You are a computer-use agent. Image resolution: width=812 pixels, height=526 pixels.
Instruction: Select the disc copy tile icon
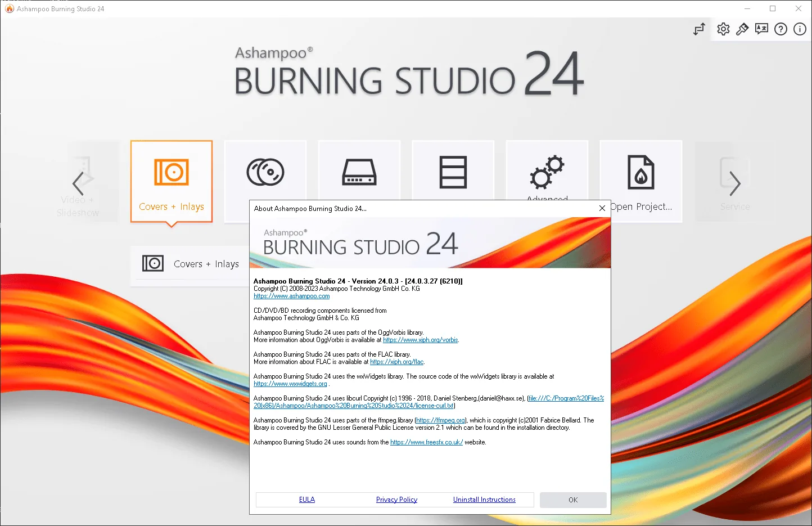click(x=265, y=172)
